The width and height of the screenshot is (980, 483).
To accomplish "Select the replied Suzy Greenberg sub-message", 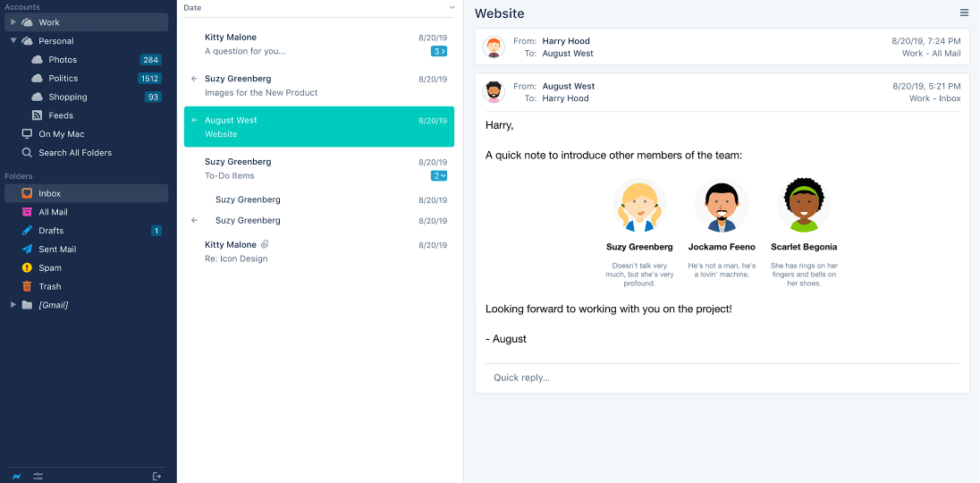I will click(x=318, y=221).
